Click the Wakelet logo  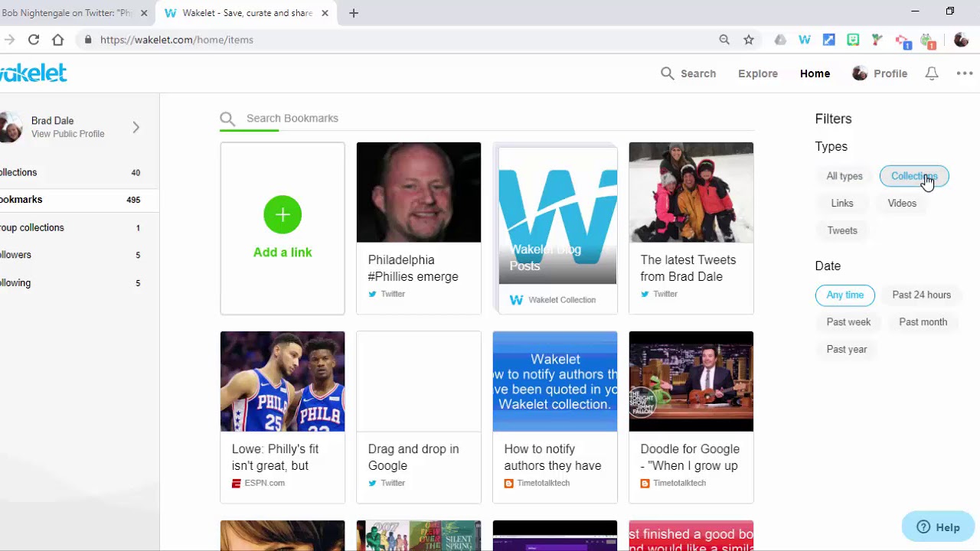pos(34,73)
